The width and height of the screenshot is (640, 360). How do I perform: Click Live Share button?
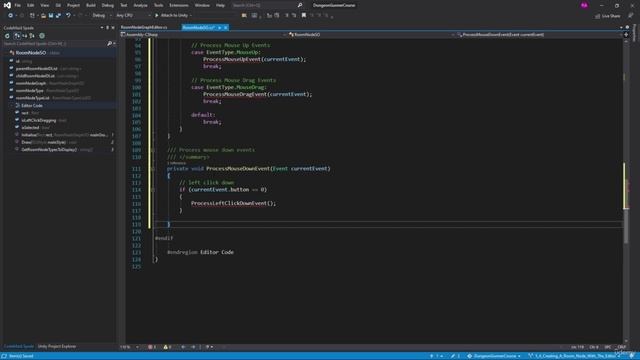pyautogui.click(x=608, y=16)
